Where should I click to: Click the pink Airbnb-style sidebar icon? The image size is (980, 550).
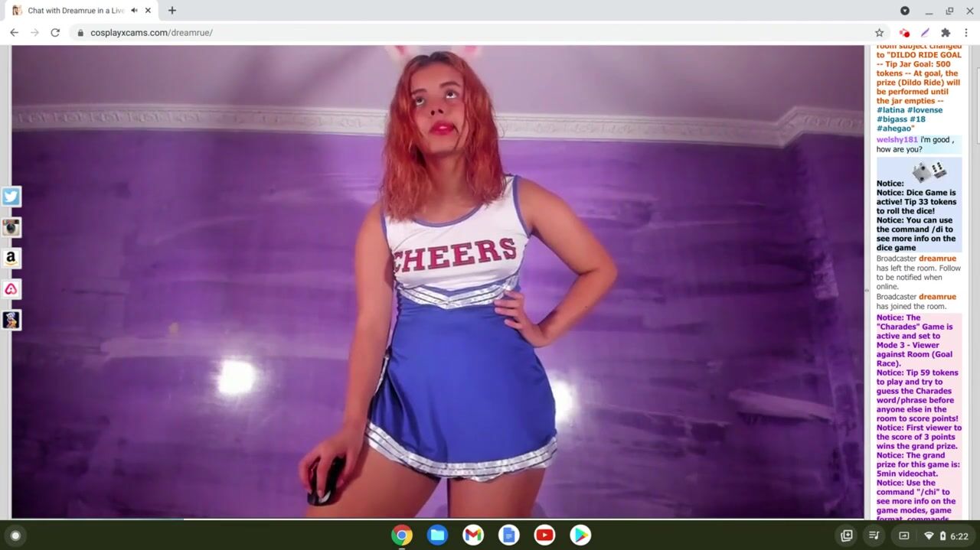tap(11, 289)
